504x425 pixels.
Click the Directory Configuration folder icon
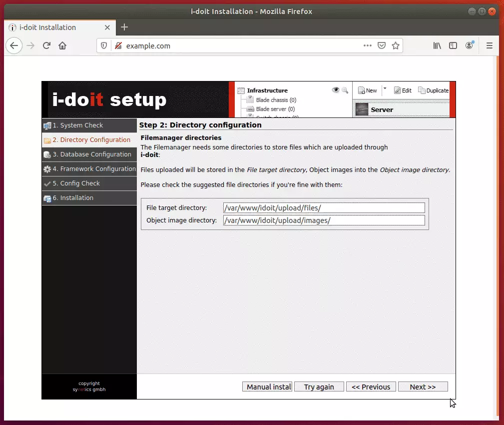coord(47,140)
